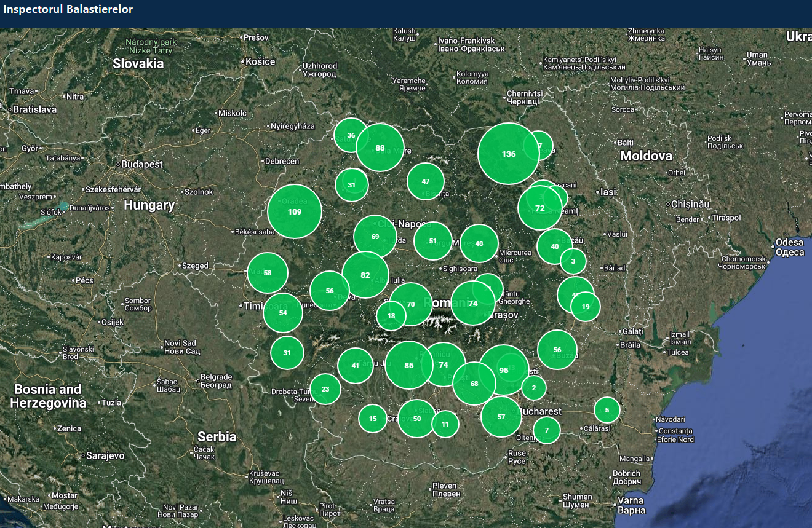Open the cluster marker showing 41
The height and width of the screenshot is (528, 812).
pyautogui.click(x=356, y=366)
